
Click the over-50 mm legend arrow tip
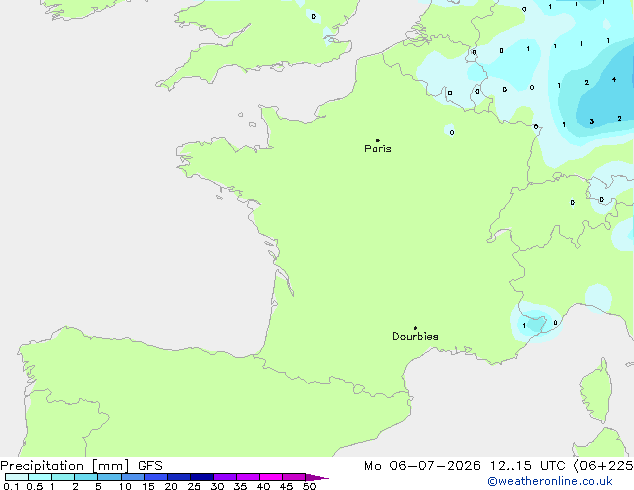tap(317, 477)
